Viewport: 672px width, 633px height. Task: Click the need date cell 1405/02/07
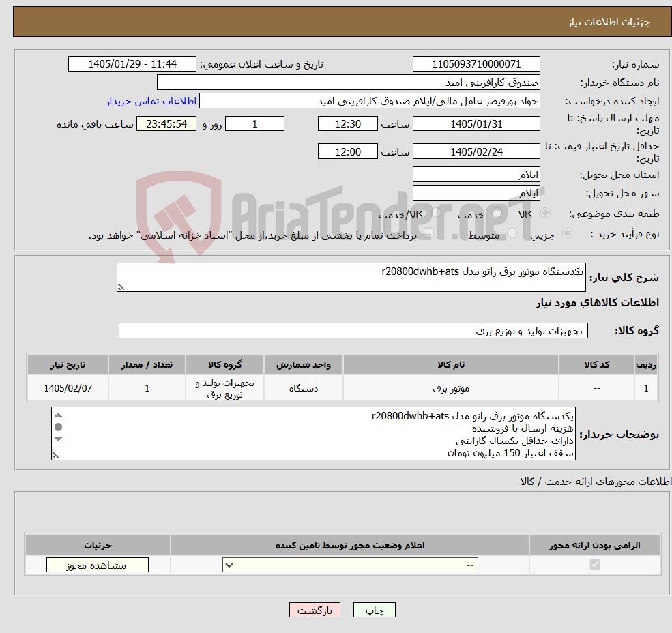68,388
